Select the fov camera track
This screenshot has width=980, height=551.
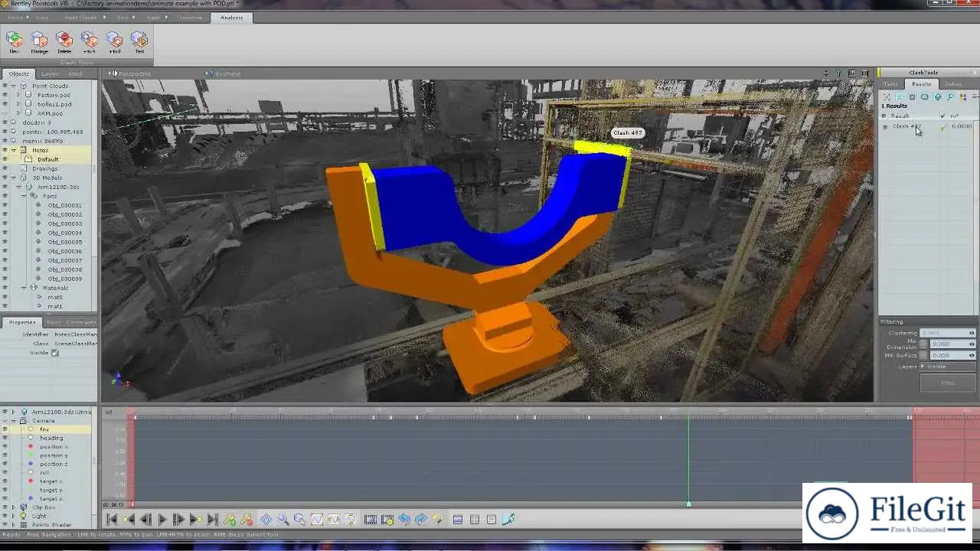coord(45,429)
